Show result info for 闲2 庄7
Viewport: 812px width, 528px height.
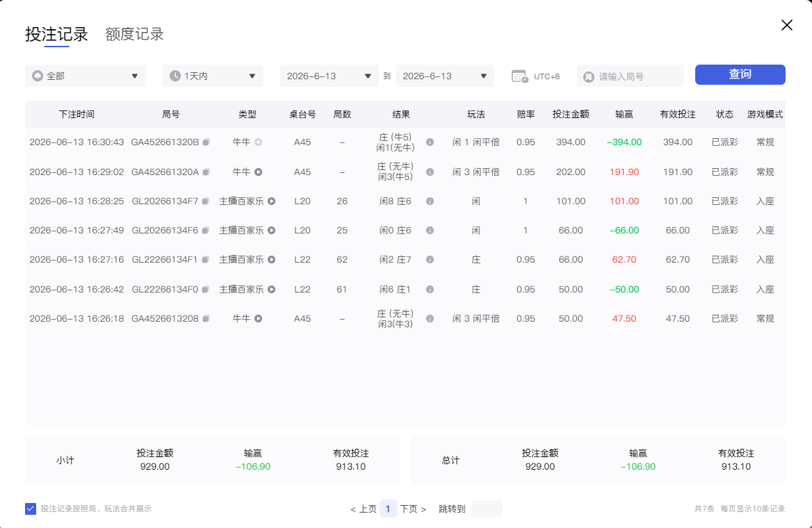[430, 259]
